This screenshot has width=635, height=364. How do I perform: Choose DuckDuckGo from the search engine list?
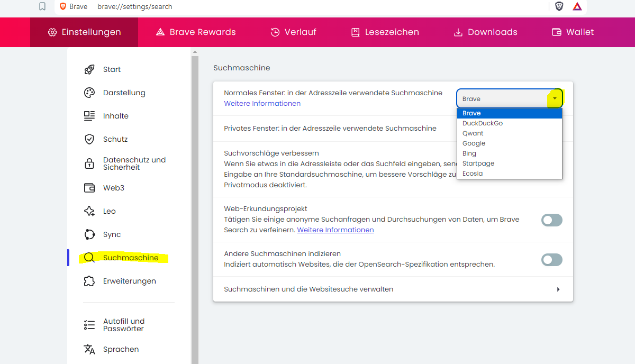[510, 123]
